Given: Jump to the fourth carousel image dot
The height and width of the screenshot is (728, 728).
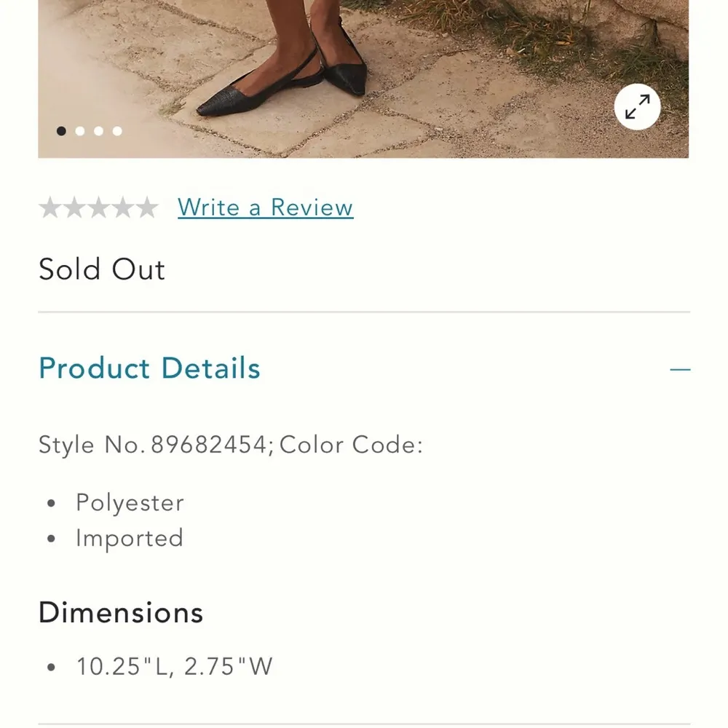Looking at the screenshot, I should pyautogui.click(x=117, y=131).
